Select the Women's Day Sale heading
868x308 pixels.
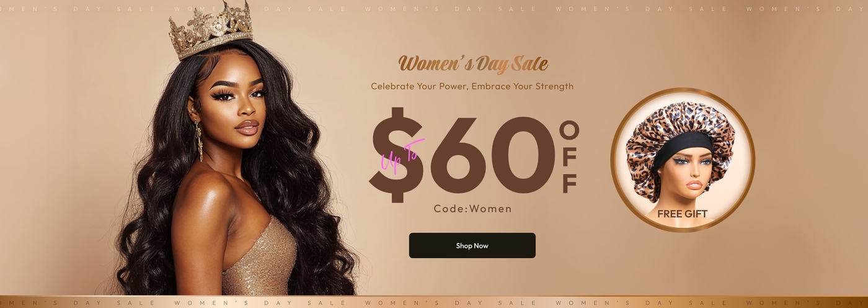click(x=473, y=63)
